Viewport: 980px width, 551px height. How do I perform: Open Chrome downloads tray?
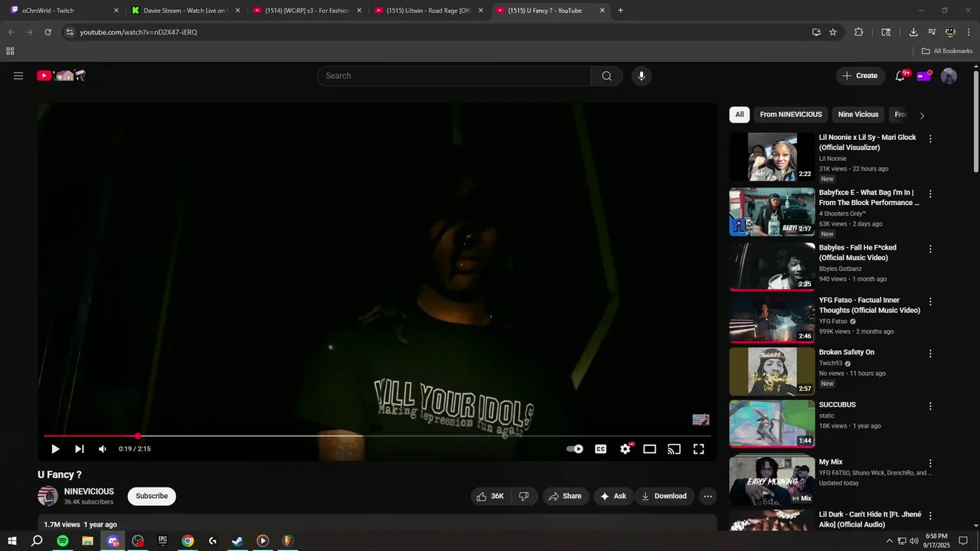pos(913,32)
